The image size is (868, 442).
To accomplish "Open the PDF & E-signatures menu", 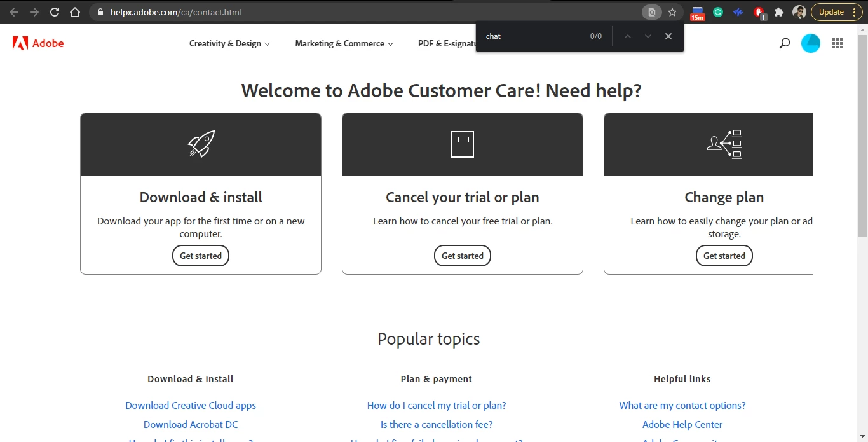I will (x=447, y=43).
